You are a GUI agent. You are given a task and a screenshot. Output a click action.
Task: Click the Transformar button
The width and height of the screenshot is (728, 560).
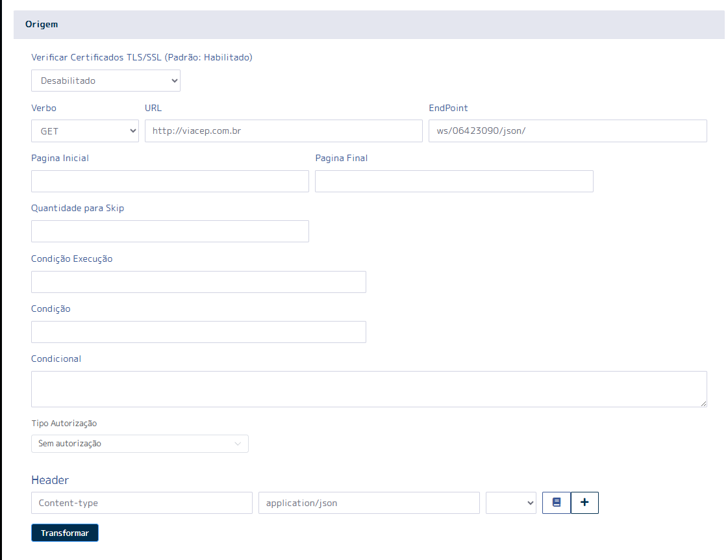(x=65, y=533)
